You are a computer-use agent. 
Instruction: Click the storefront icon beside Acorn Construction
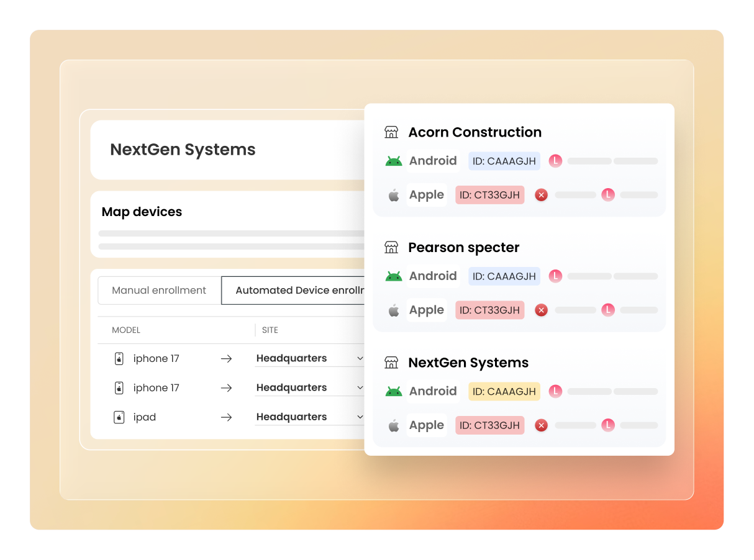[391, 132]
